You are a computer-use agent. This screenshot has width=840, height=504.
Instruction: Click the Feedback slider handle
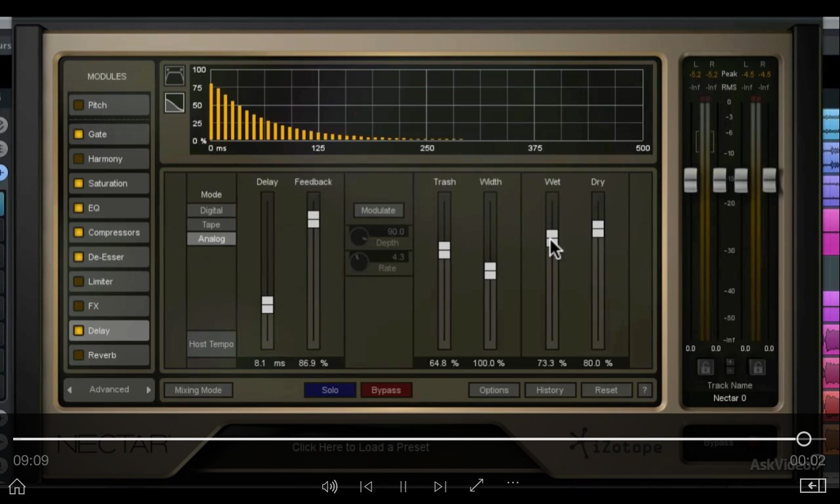click(313, 219)
